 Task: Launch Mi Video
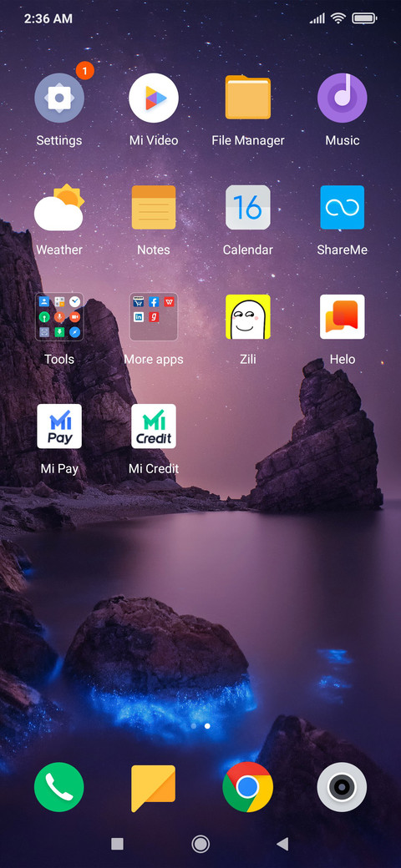(x=154, y=98)
